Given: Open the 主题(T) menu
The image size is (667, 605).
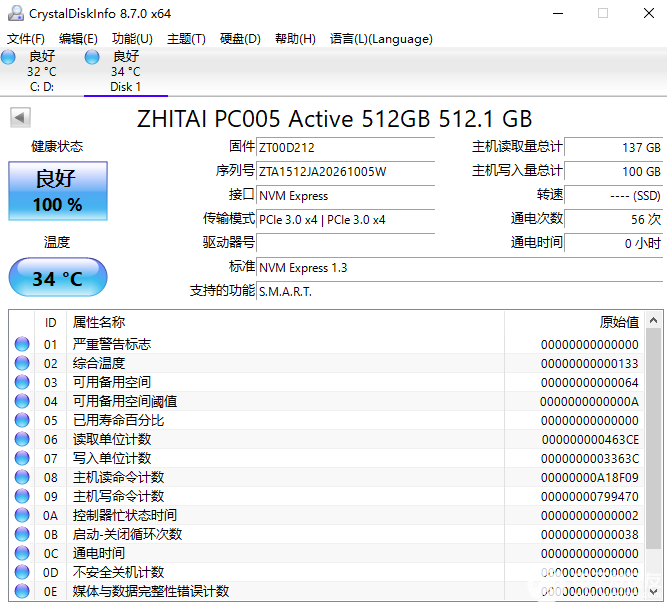Looking at the screenshot, I should [186, 39].
